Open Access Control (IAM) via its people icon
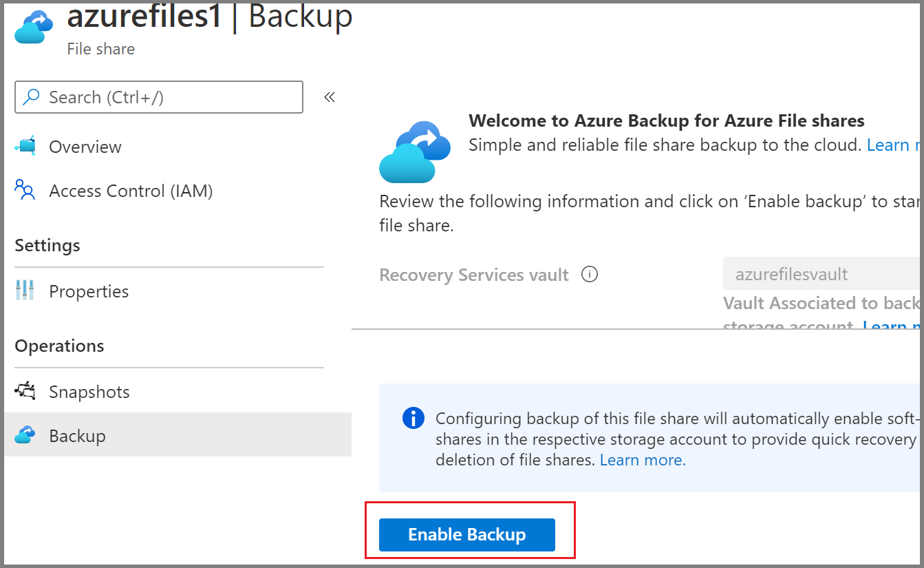Image resolution: width=924 pixels, height=568 pixels. [25, 191]
